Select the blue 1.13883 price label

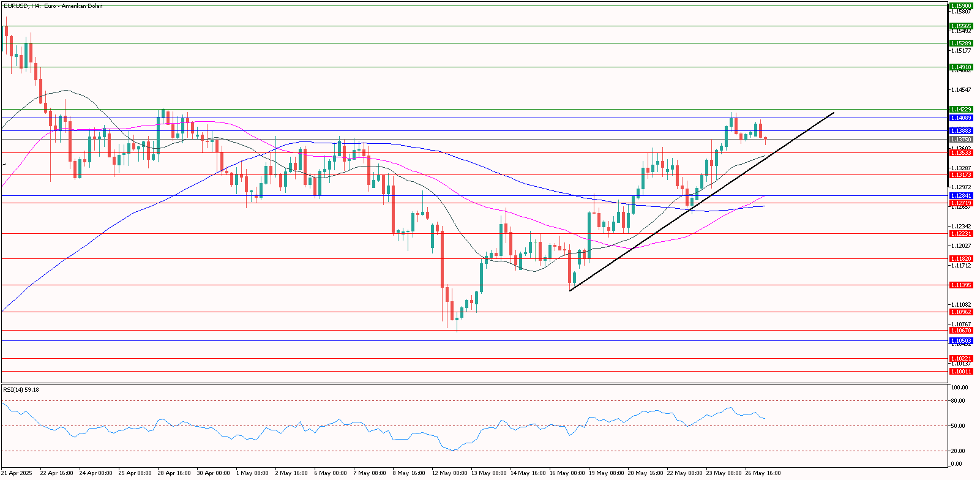(x=961, y=131)
